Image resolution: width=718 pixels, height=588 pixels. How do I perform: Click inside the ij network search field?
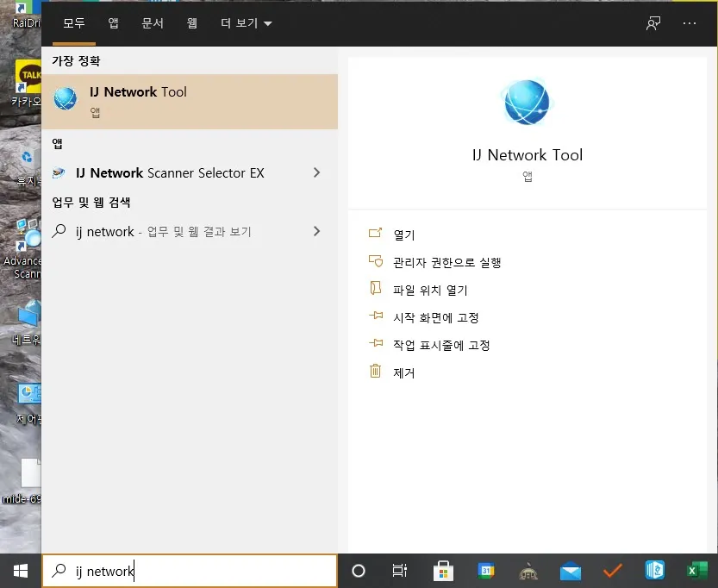(190, 570)
